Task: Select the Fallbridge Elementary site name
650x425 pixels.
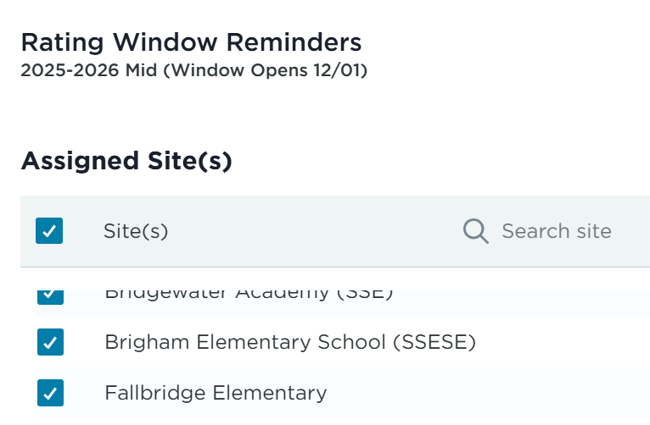Action: pos(215,393)
